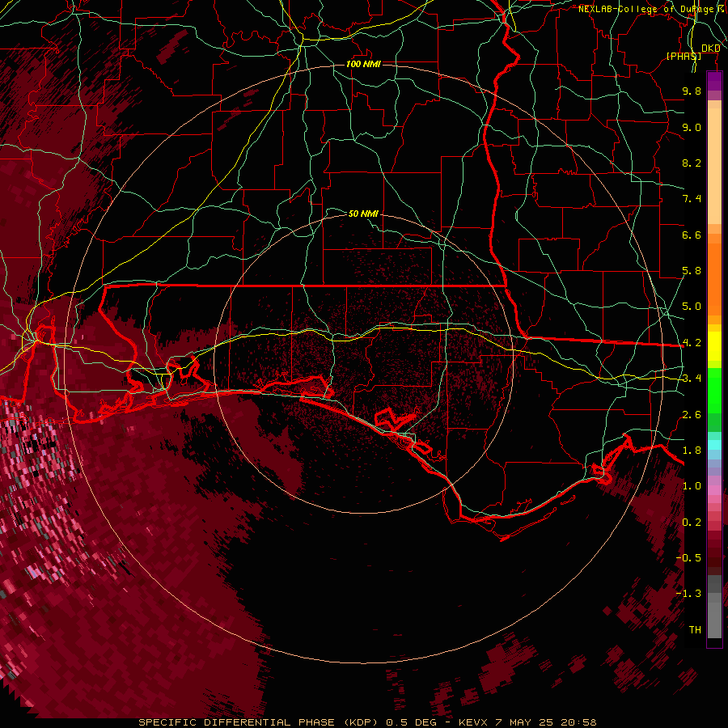The width and height of the screenshot is (728, 728).
Task: Click the 7.4 color scale label
Action: point(692,199)
